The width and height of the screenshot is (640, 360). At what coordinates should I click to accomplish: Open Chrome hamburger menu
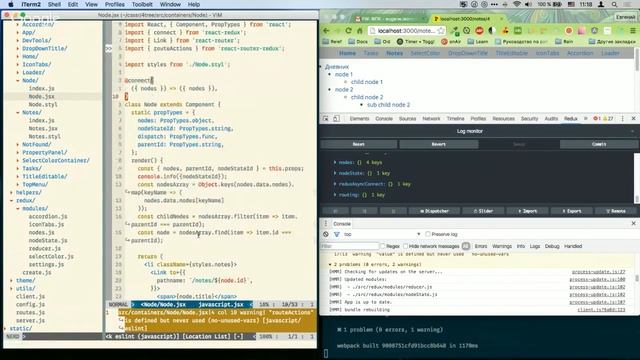[632, 31]
